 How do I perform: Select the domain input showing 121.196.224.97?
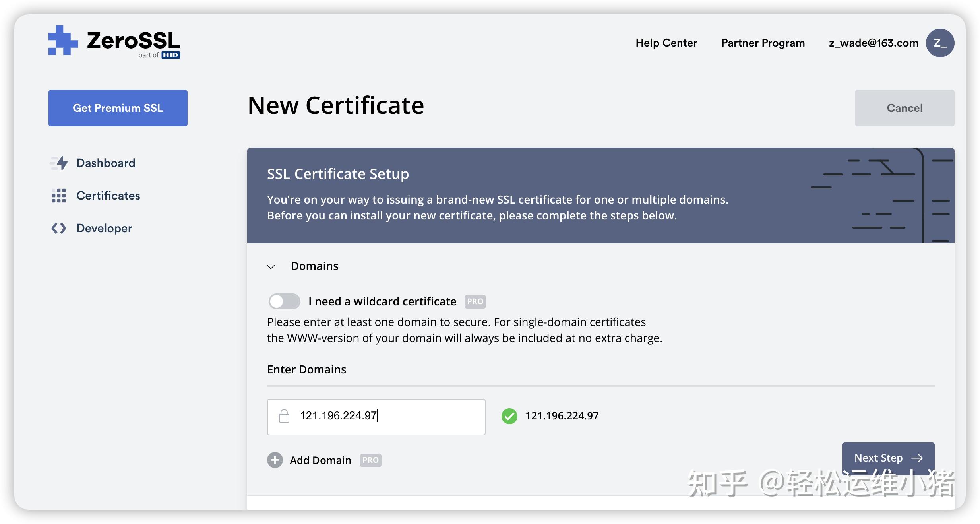tap(376, 416)
